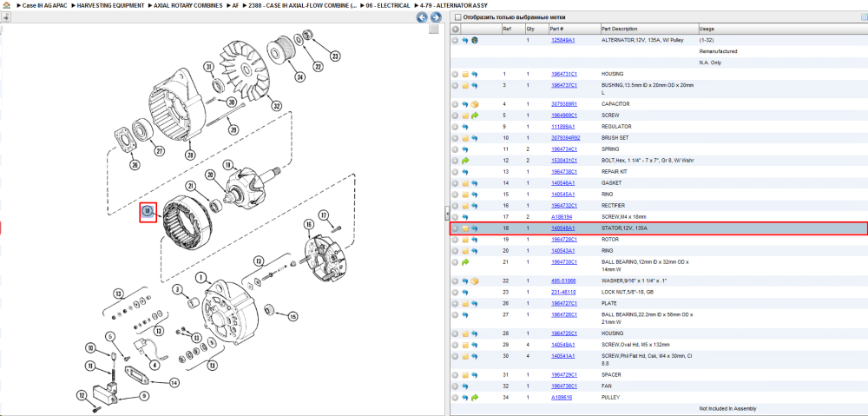Open the next diagram with the right arrow
The image size is (868, 416).
click(436, 17)
